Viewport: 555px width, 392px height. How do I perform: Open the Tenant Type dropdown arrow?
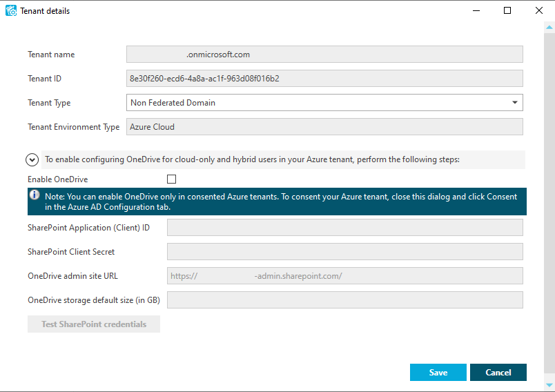pyautogui.click(x=515, y=103)
